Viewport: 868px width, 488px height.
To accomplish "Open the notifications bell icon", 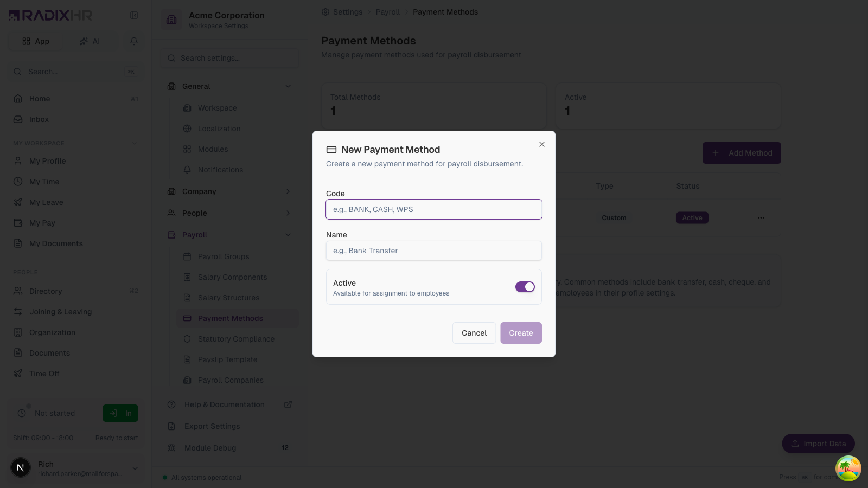I will coord(134,41).
